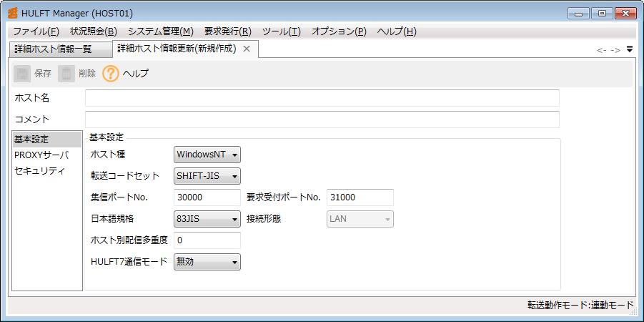Open the 要求発行(R) menu
644x322 pixels.
click(227, 31)
